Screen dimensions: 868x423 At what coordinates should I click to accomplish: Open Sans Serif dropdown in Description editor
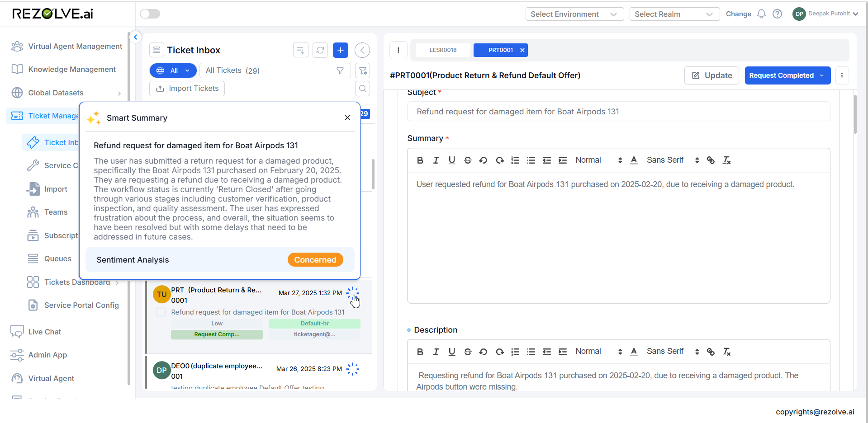673,352
